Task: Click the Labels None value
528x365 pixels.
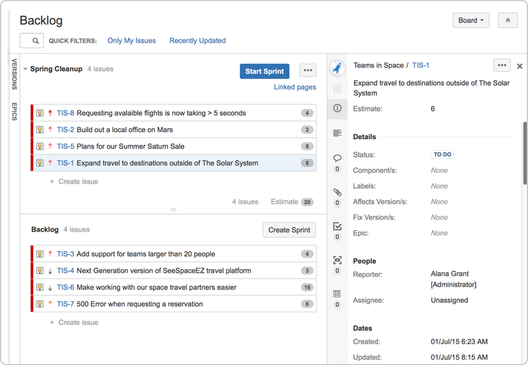Action: [439, 186]
